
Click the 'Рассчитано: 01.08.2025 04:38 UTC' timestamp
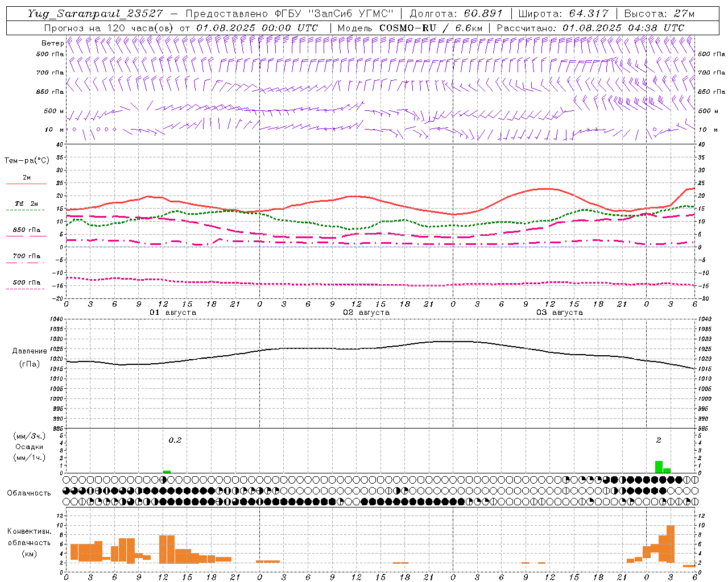[x=590, y=28]
